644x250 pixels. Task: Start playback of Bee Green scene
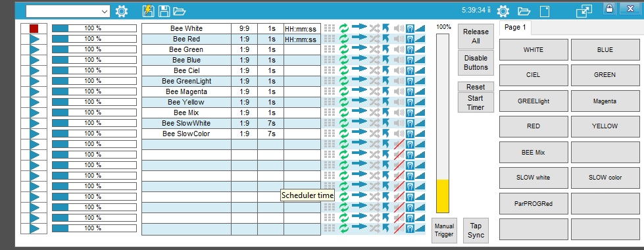tap(34, 50)
